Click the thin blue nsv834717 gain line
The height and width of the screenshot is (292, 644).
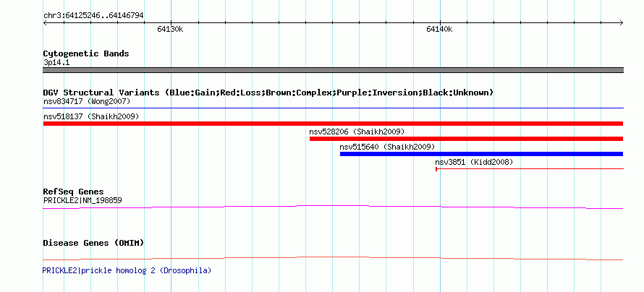[334, 108]
